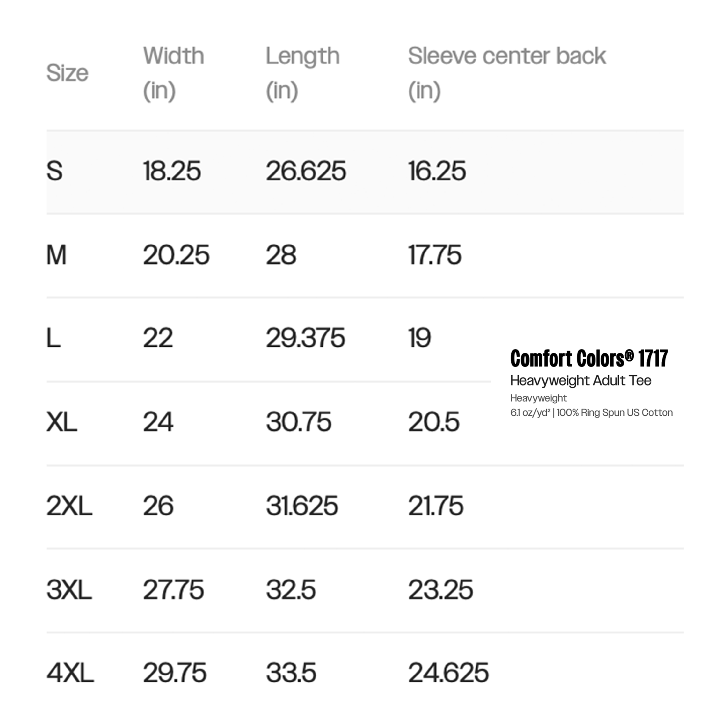
Task: Select the 3XL size row label
Action: [x=69, y=589]
